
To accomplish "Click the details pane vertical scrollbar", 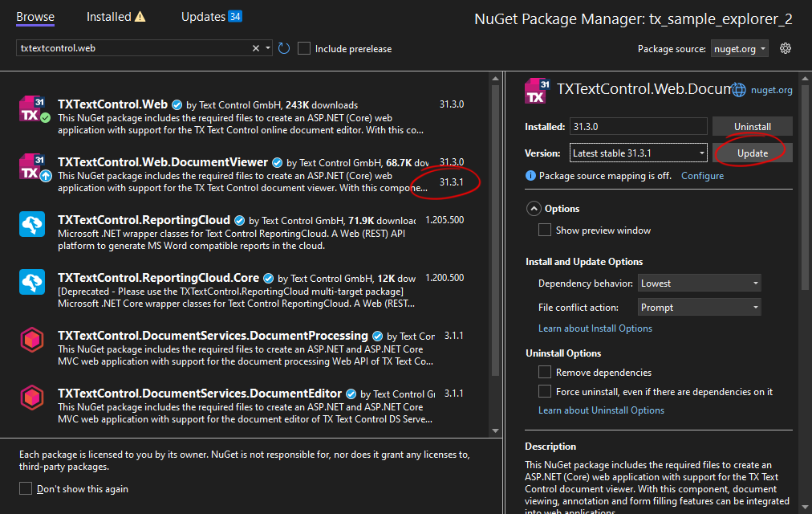I will [x=805, y=186].
